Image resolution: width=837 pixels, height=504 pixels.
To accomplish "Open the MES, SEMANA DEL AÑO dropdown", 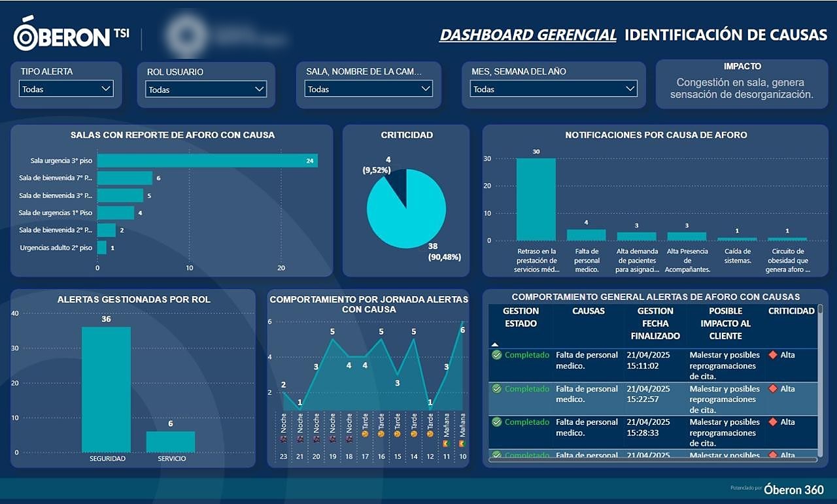I will 553,89.
